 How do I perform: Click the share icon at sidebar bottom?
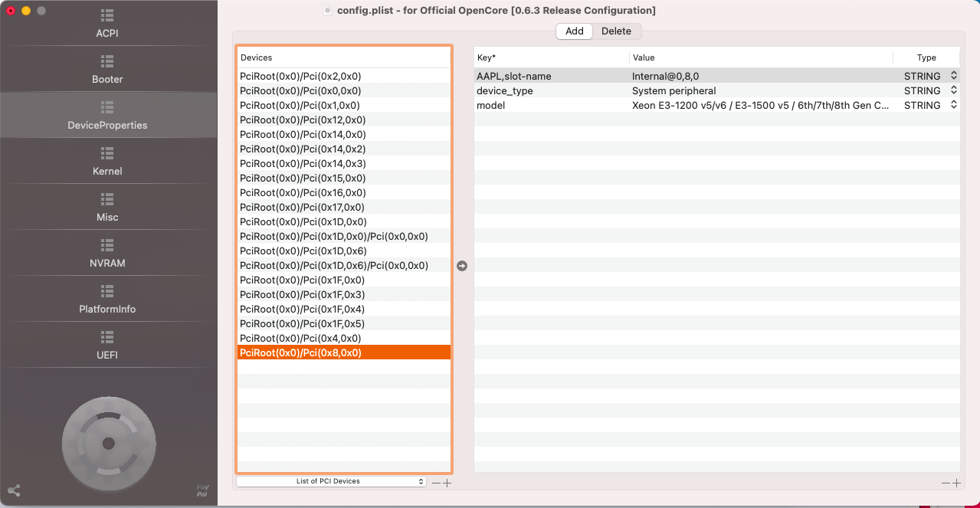pyautogui.click(x=13, y=490)
